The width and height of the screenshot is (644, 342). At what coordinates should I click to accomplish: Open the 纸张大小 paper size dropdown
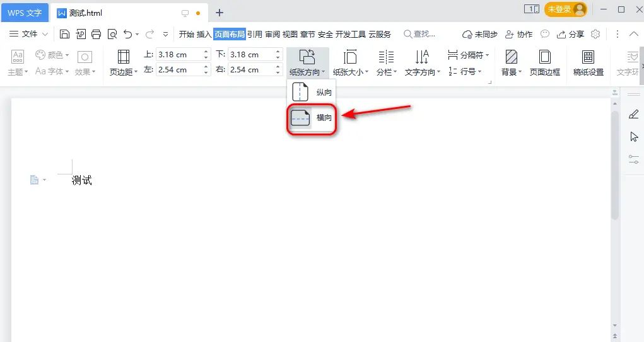(351, 63)
